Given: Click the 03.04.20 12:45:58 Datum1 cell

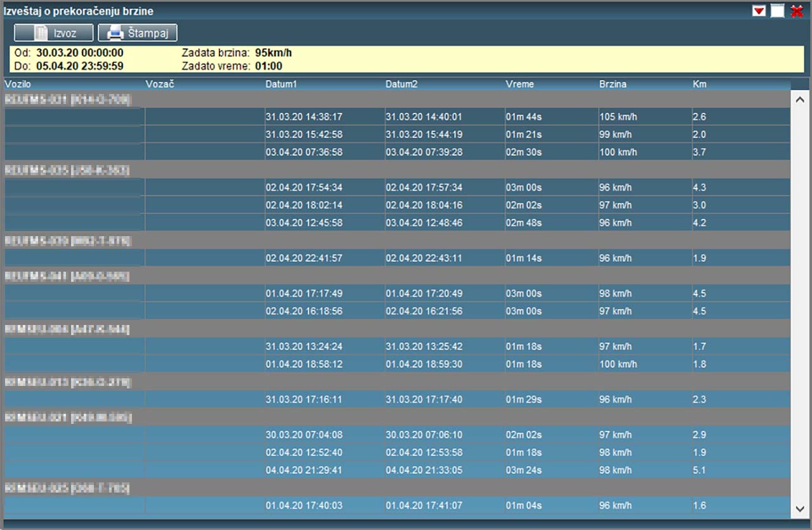Looking at the screenshot, I should coord(304,223).
